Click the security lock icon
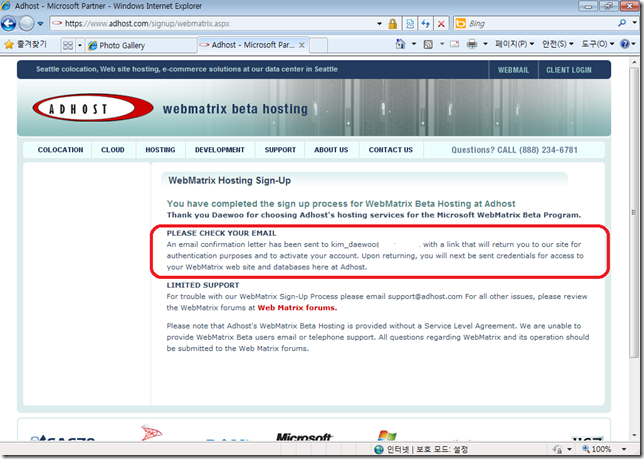The image size is (644, 459). tap(393, 24)
